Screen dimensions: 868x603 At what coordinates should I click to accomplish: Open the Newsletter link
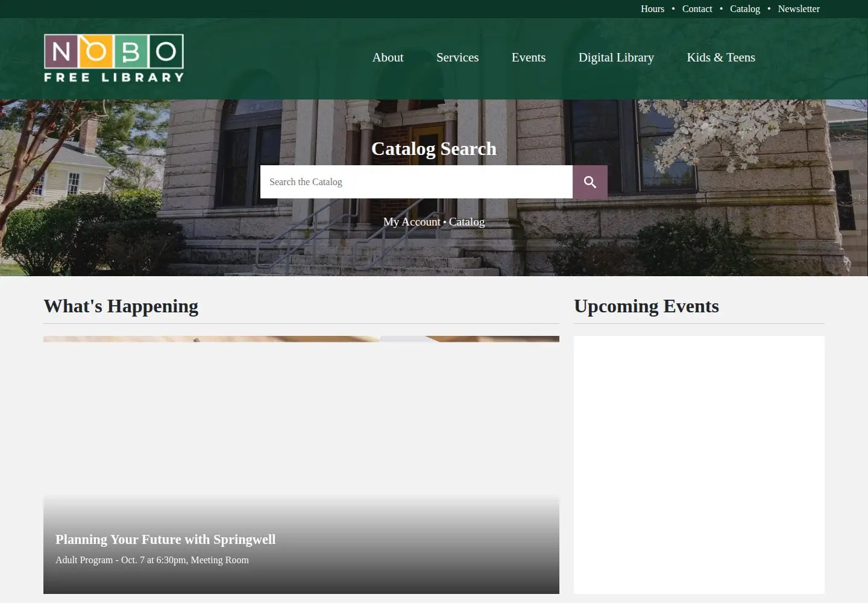click(x=799, y=9)
